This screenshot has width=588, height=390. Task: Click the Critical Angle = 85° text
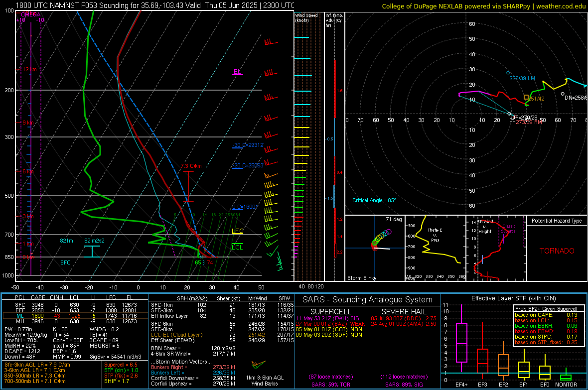(374, 200)
